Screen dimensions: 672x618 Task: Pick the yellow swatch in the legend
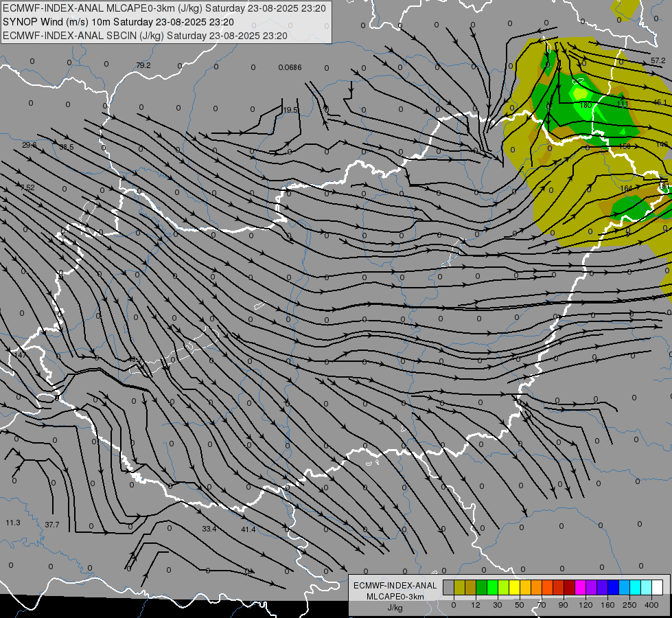(x=515, y=587)
